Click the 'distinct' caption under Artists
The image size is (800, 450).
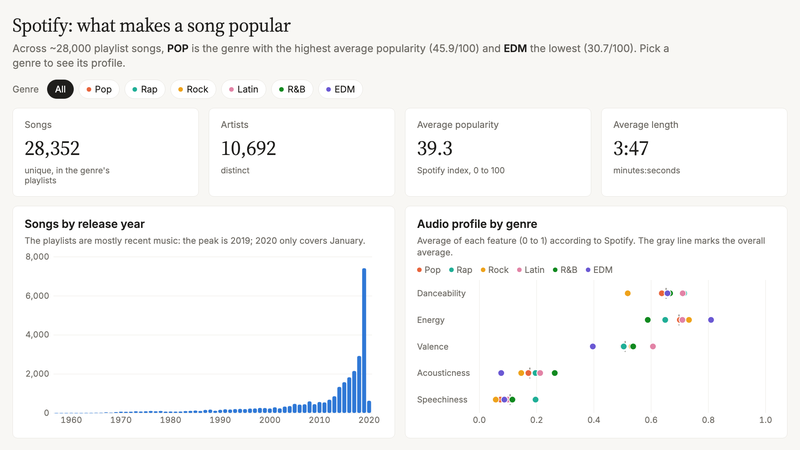[x=235, y=170]
